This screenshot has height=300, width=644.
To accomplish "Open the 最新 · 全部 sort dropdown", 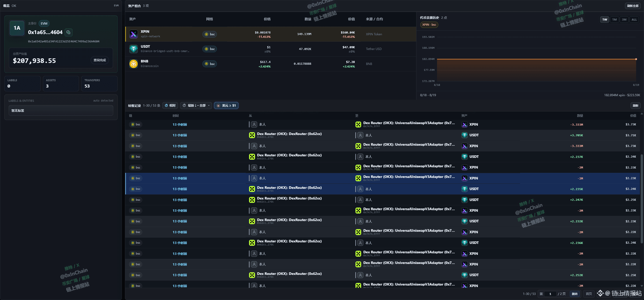I will pyautogui.click(x=196, y=106).
